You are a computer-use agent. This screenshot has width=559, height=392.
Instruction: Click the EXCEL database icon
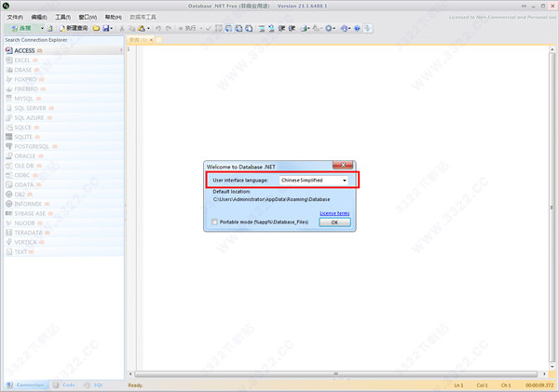[x=9, y=61]
